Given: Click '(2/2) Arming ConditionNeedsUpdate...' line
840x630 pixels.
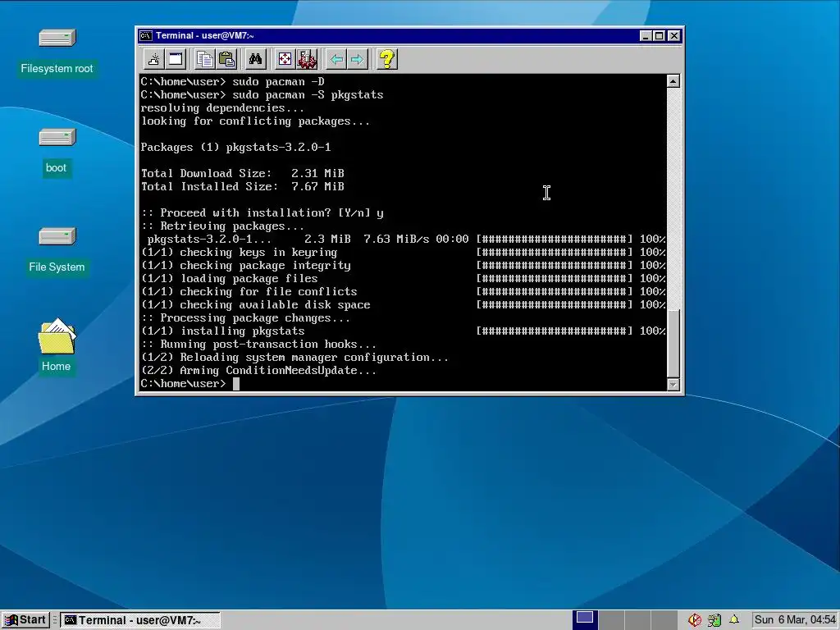Looking at the screenshot, I should [x=258, y=370].
